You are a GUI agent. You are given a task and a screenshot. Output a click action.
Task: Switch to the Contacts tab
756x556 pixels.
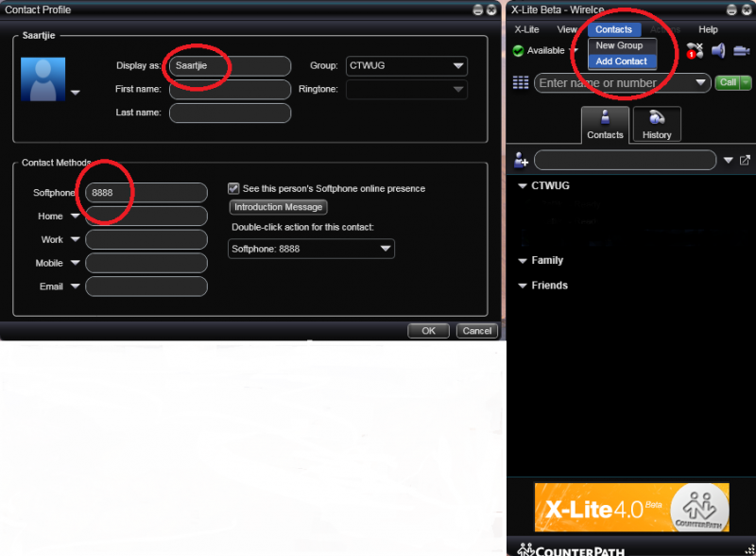[x=605, y=125]
